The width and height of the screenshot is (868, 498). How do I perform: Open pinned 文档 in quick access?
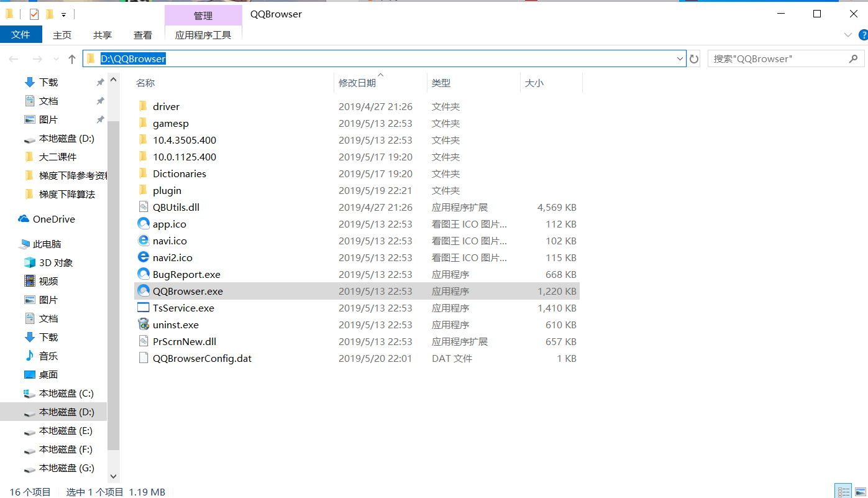(x=48, y=101)
